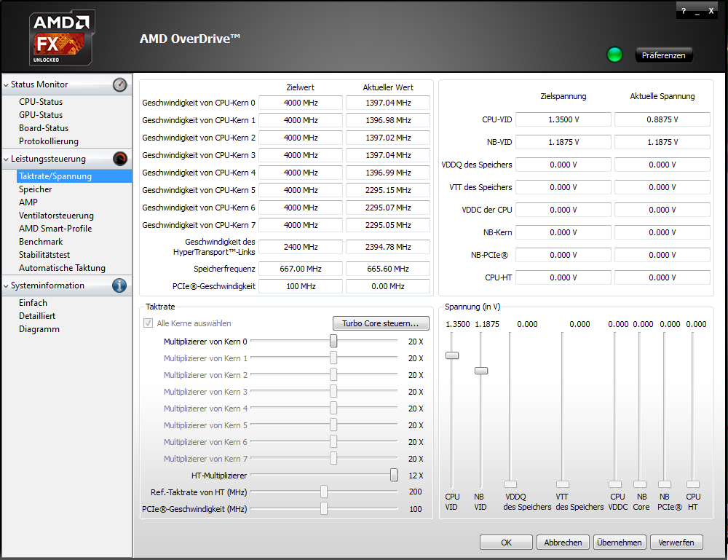Screen dimensions: 728x560
Task: Click VDDC der CPU Zielspannung field
Action: click(x=563, y=210)
